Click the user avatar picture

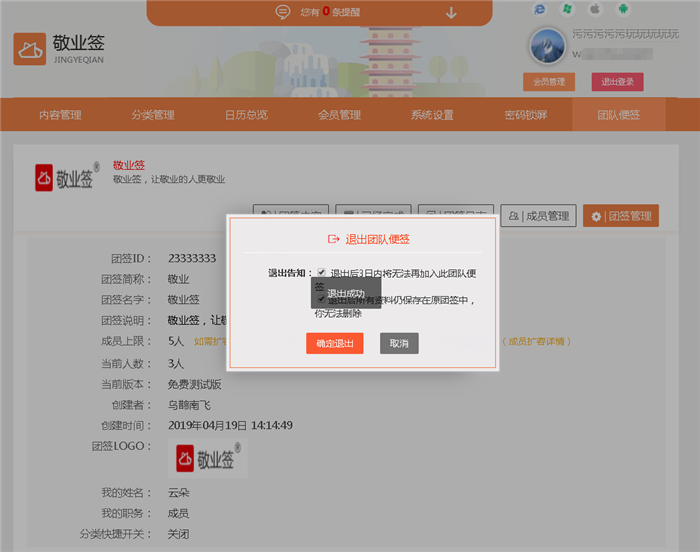(x=547, y=46)
